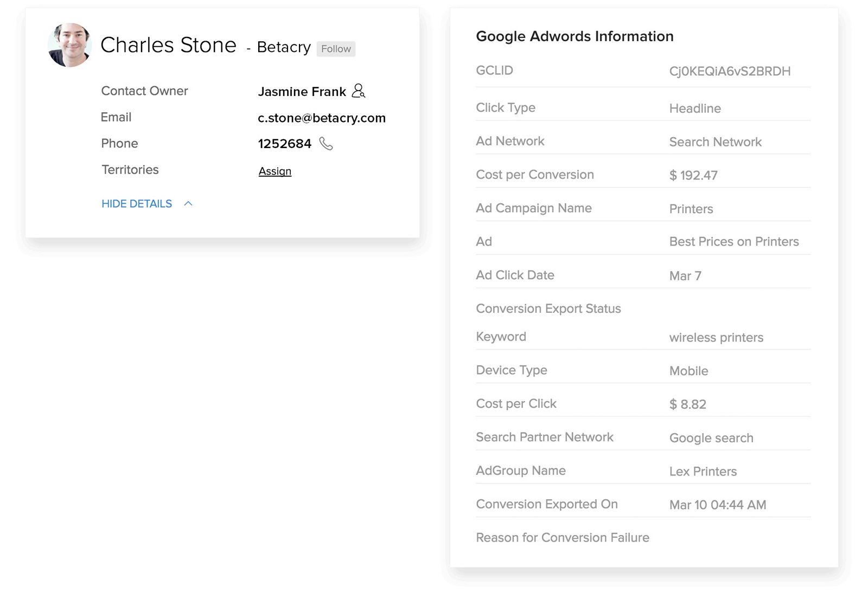
Task: Click the Google Adwords Information section heading
Action: [575, 36]
